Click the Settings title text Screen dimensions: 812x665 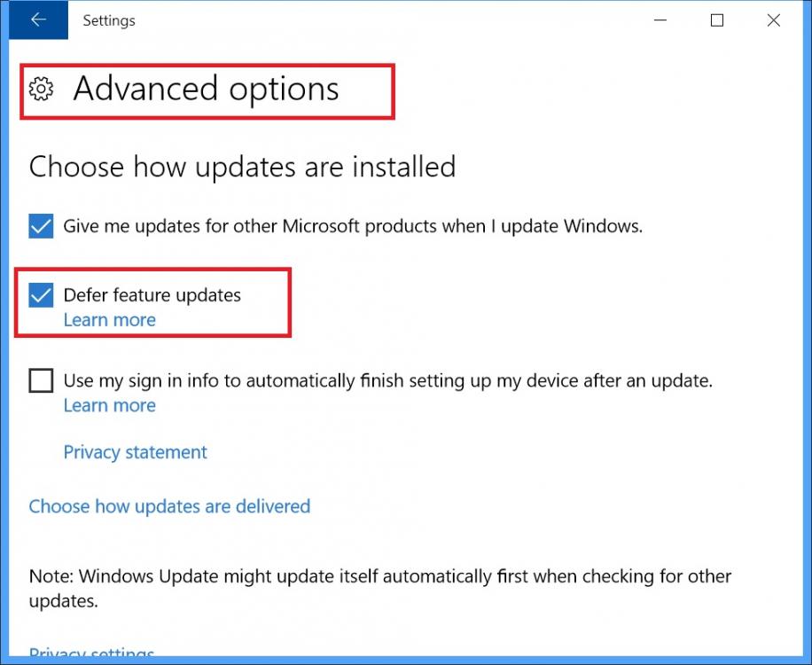pyautogui.click(x=109, y=20)
